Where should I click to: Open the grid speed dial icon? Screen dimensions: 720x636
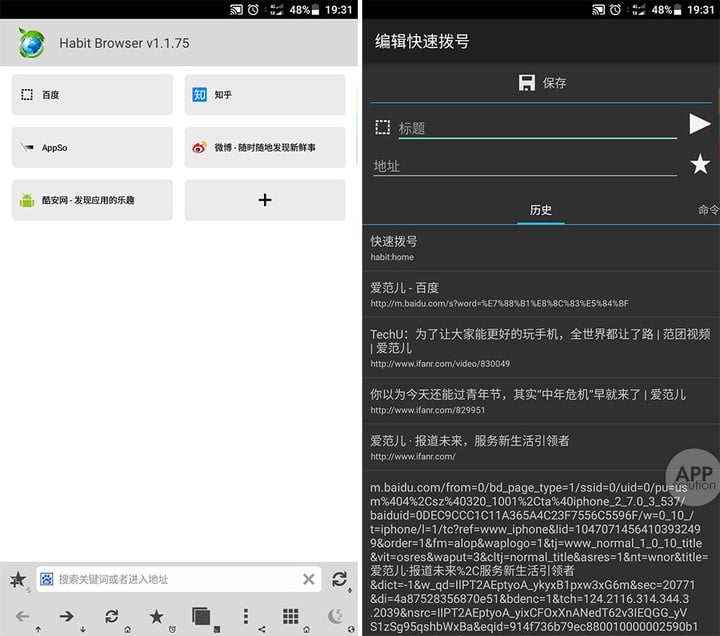click(x=290, y=616)
